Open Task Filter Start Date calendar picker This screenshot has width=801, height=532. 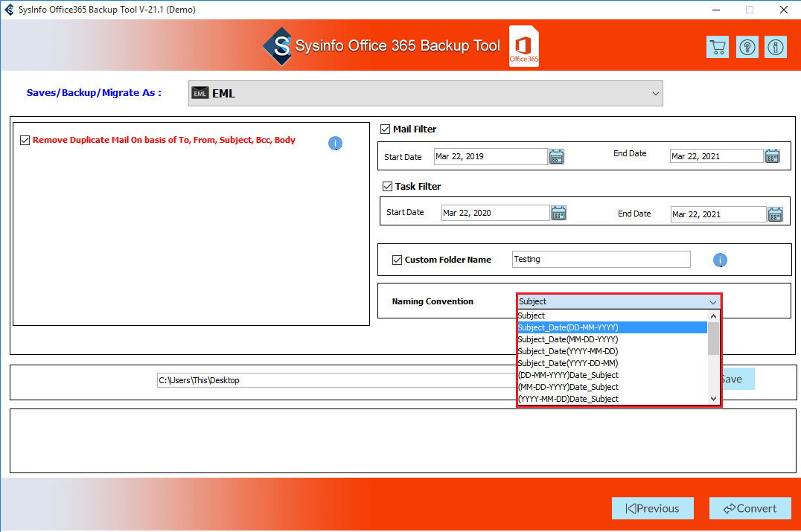click(x=558, y=213)
